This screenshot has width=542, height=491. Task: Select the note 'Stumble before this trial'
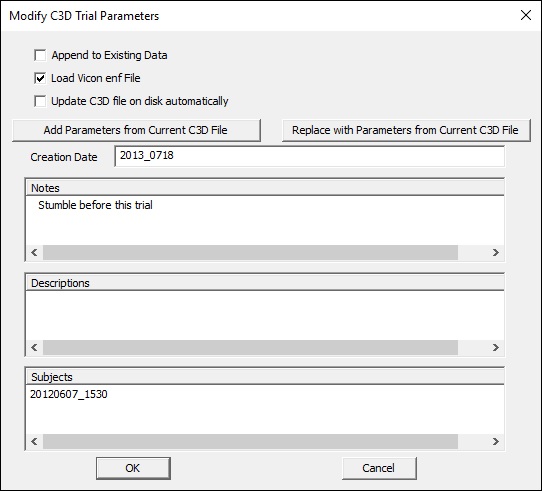95,205
